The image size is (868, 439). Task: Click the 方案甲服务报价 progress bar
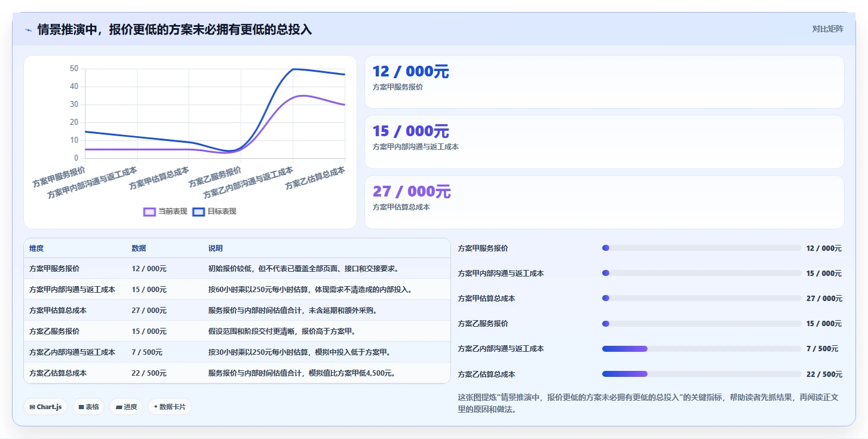click(702, 248)
